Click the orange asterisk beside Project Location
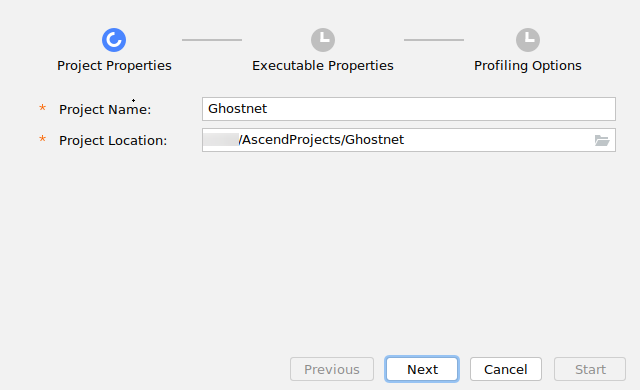Screen dimensions: 640x390 click(42, 139)
